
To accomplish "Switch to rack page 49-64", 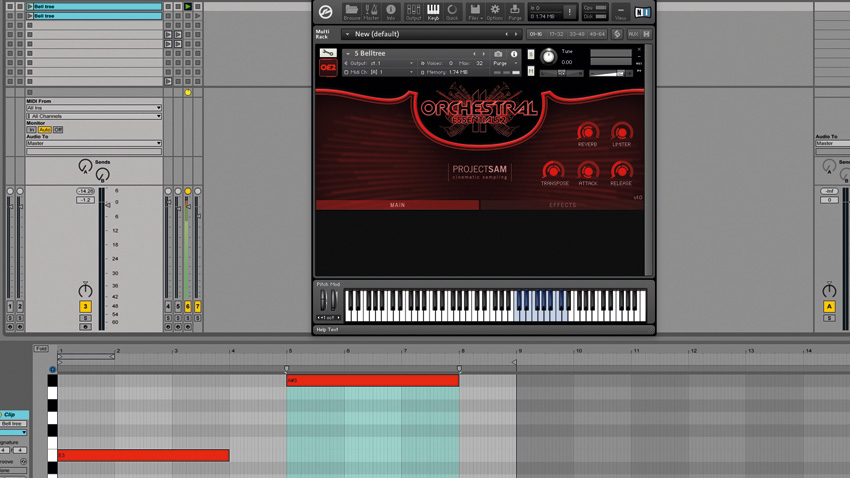I will [597, 34].
